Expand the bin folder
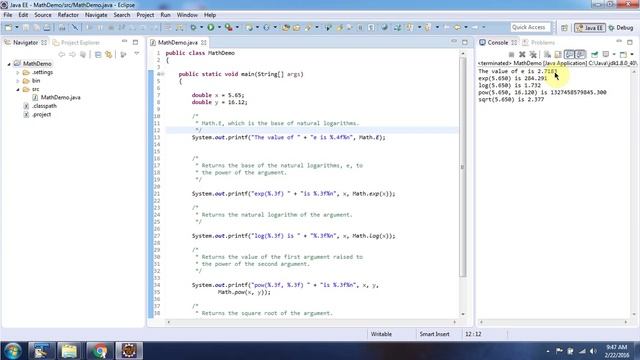The image size is (640, 360). [18, 81]
